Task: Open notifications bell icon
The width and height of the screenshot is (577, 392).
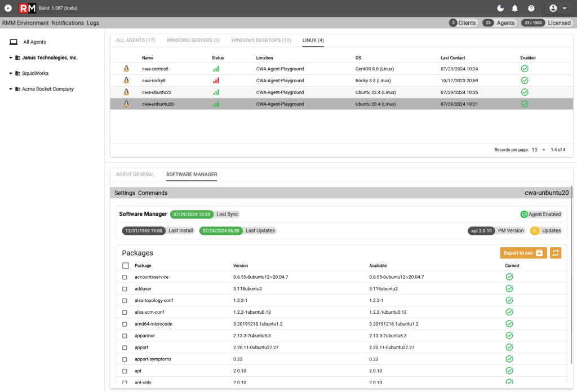Action: click(515, 8)
